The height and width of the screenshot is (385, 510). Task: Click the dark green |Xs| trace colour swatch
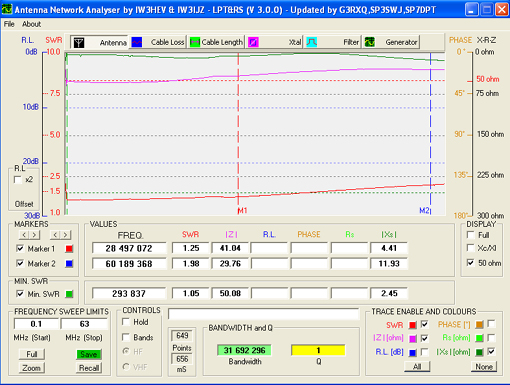(x=479, y=352)
